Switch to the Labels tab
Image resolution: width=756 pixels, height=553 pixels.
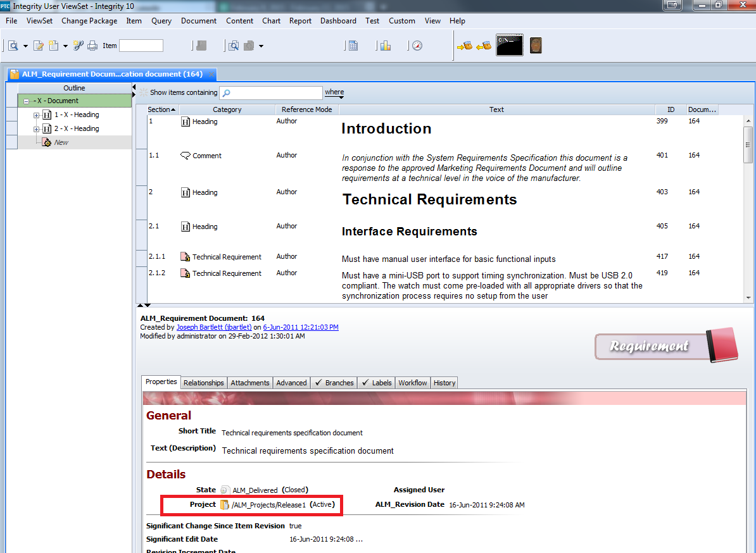pyautogui.click(x=377, y=383)
